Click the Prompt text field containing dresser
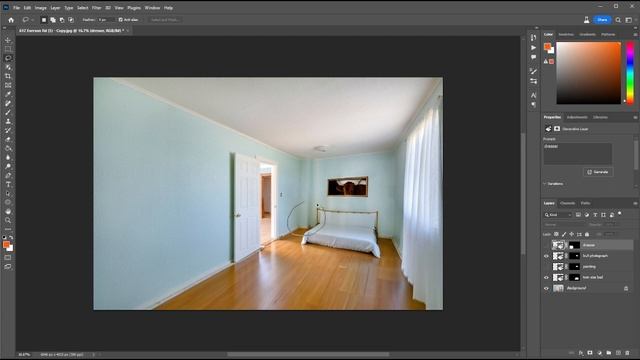 [x=578, y=154]
